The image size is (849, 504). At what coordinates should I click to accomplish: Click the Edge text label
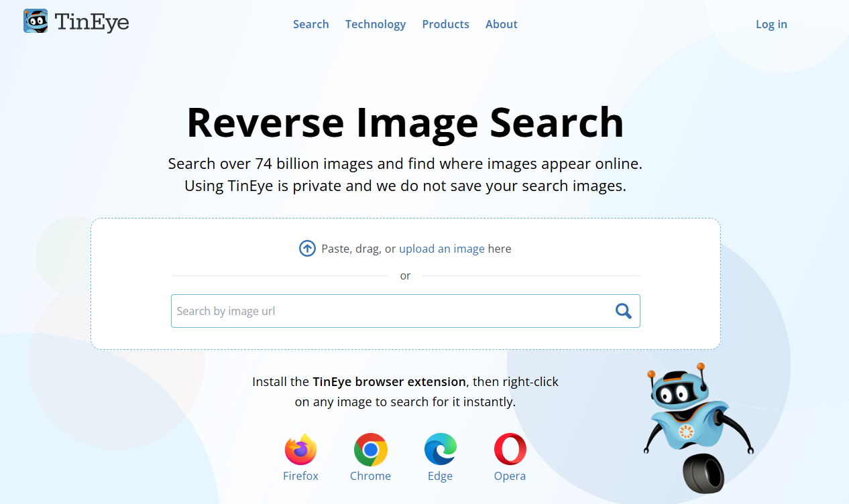(x=440, y=476)
